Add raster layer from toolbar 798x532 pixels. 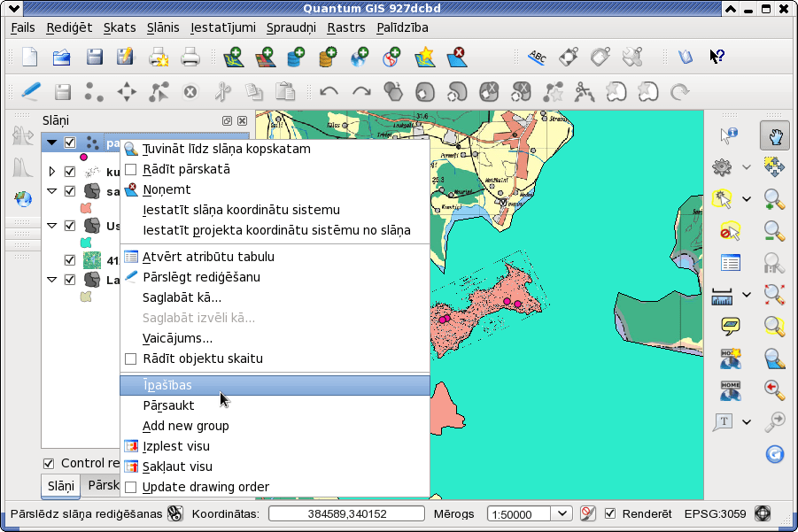[x=265, y=57]
